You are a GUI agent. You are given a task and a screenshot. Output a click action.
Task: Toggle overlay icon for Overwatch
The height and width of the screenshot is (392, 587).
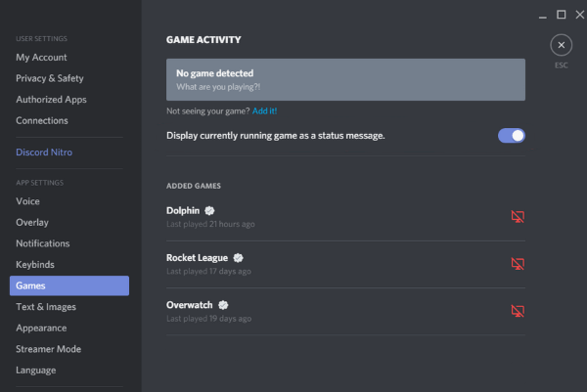coord(519,311)
